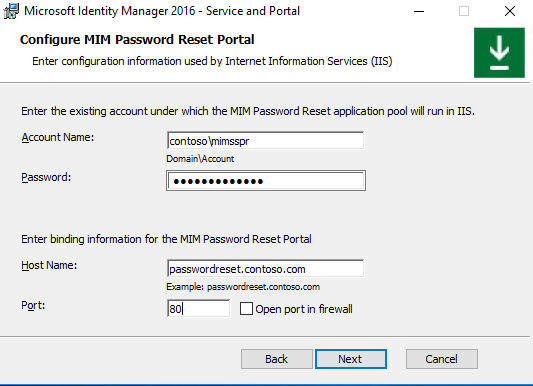Image resolution: width=533 pixels, height=386 pixels.
Task: Focus the Password input field
Action: [x=266, y=181]
